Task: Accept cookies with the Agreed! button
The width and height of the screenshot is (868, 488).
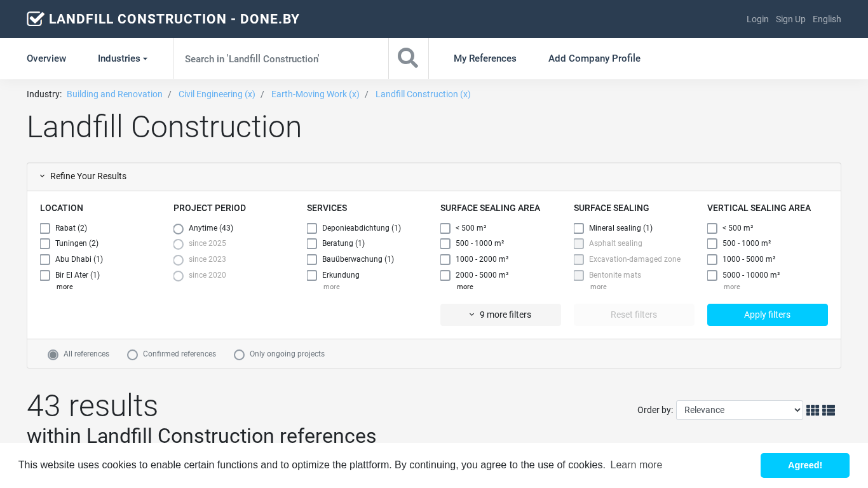Action: click(x=804, y=465)
